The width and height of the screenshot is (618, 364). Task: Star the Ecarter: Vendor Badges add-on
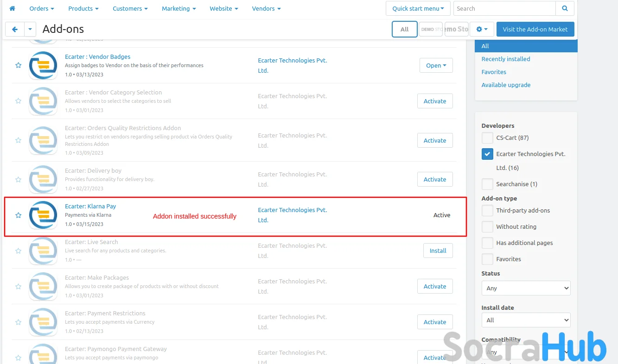[19, 65]
